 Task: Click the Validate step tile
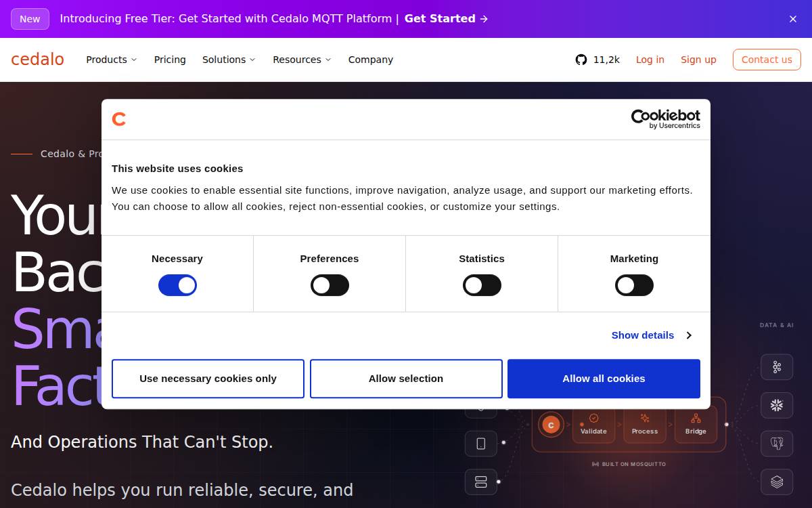[x=593, y=425]
